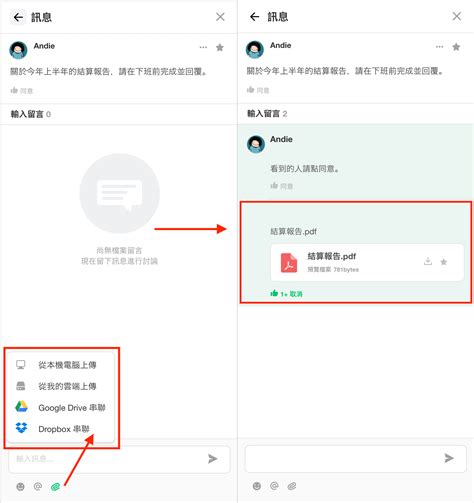Click Andie's avatar in right panel top post
The image size is (474, 503).
point(255,49)
